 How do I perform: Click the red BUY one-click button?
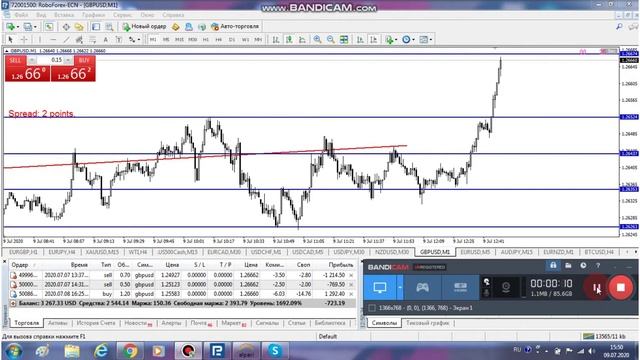point(84,60)
